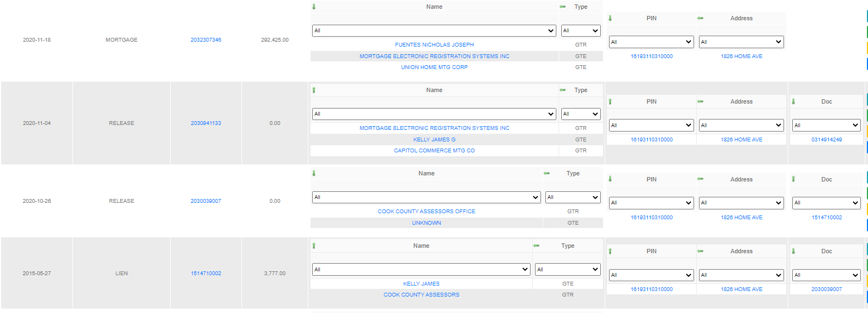This screenshot has height=313, width=868.
Task: Open PIN filter dropdown in the 2030941133 row
Action: coord(651,126)
